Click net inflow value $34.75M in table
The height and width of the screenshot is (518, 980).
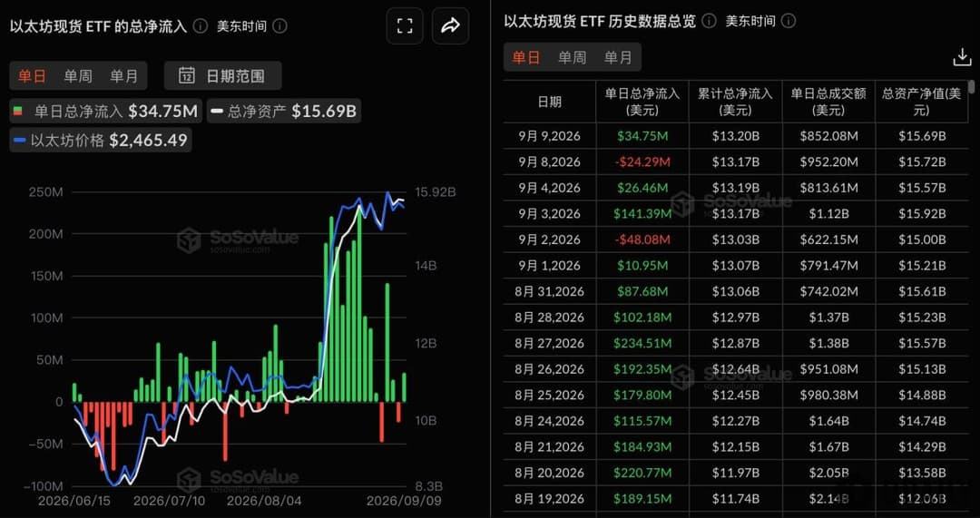(642, 135)
